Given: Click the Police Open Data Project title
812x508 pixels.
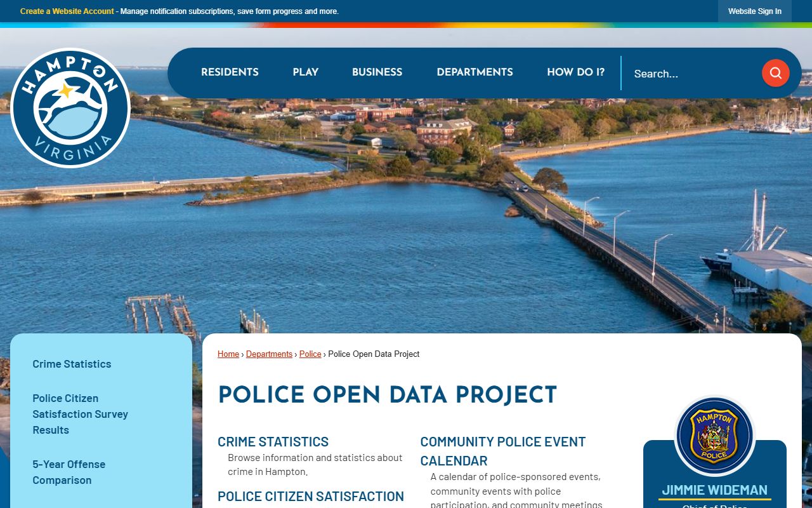Looking at the screenshot, I should 388,394.
